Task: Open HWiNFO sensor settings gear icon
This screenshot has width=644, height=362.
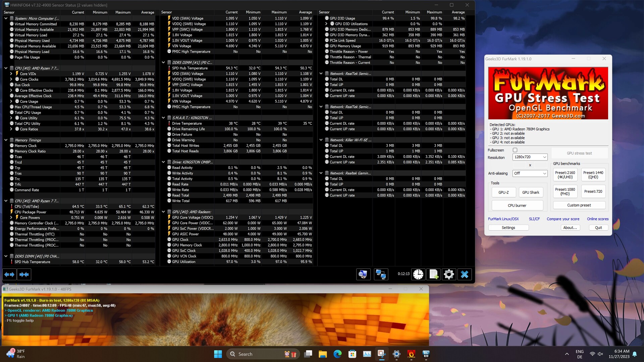Action: pos(449,275)
